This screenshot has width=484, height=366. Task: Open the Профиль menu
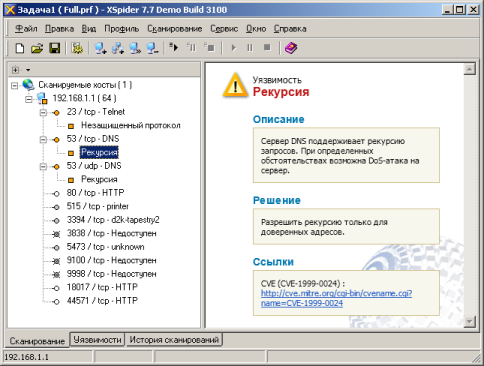click(122, 29)
